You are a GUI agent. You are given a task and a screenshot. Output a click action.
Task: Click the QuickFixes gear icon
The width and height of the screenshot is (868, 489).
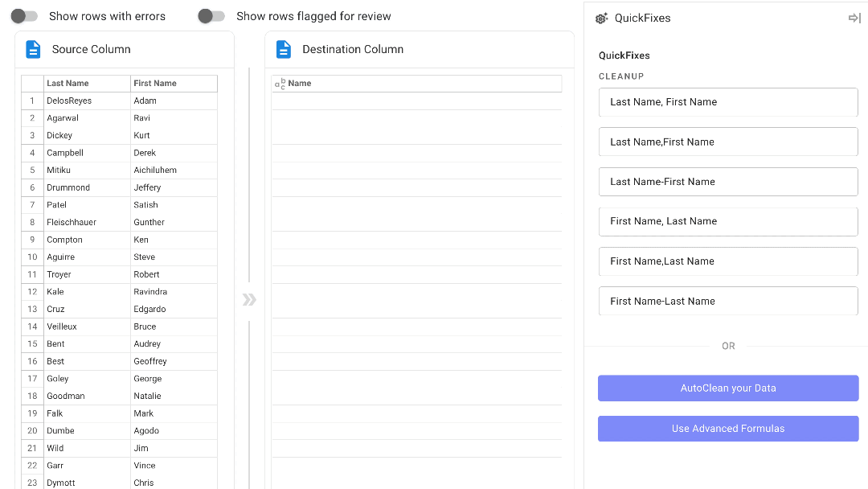coord(602,18)
